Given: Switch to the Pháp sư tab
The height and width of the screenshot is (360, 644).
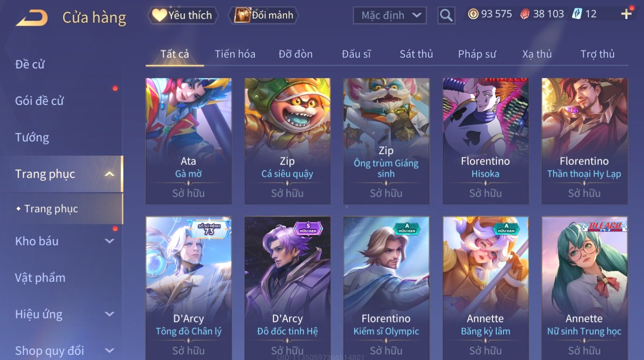Looking at the screenshot, I should pyautogui.click(x=477, y=54).
